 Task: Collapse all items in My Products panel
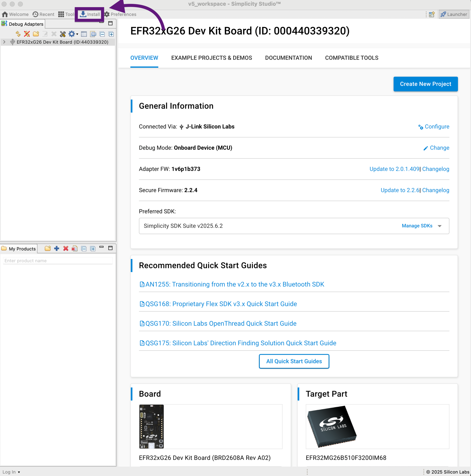pyautogui.click(x=84, y=249)
